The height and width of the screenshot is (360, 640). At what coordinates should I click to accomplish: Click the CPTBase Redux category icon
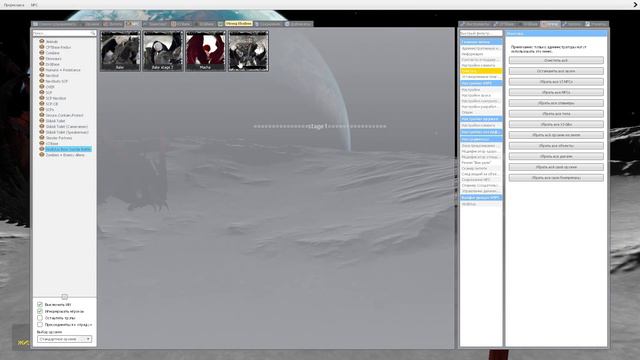[42, 47]
